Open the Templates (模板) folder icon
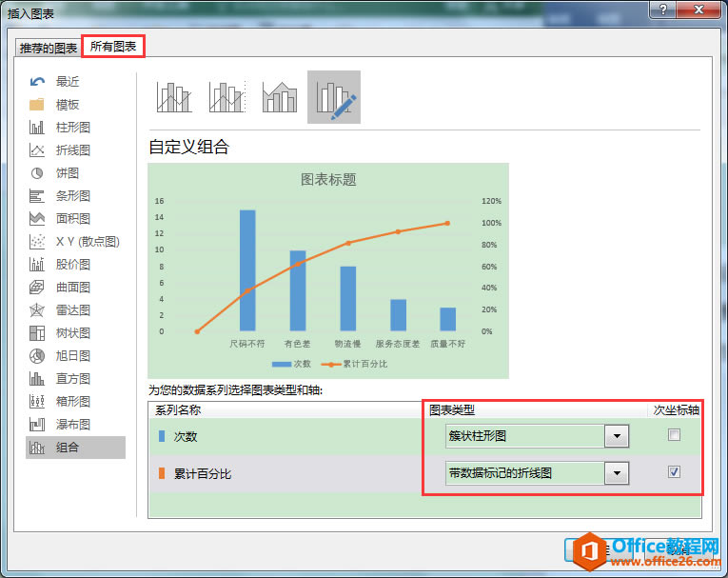The image size is (728, 578). pyautogui.click(x=37, y=105)
